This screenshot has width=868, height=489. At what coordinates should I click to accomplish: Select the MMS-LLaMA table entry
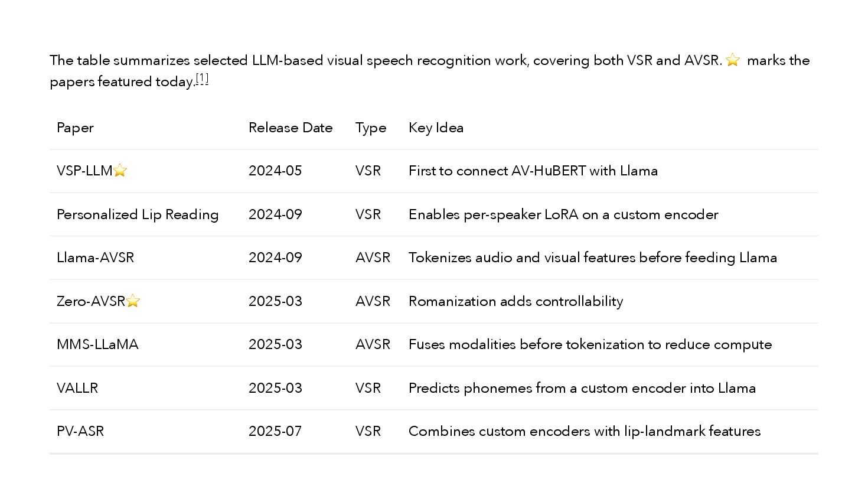tap(97, 344)
